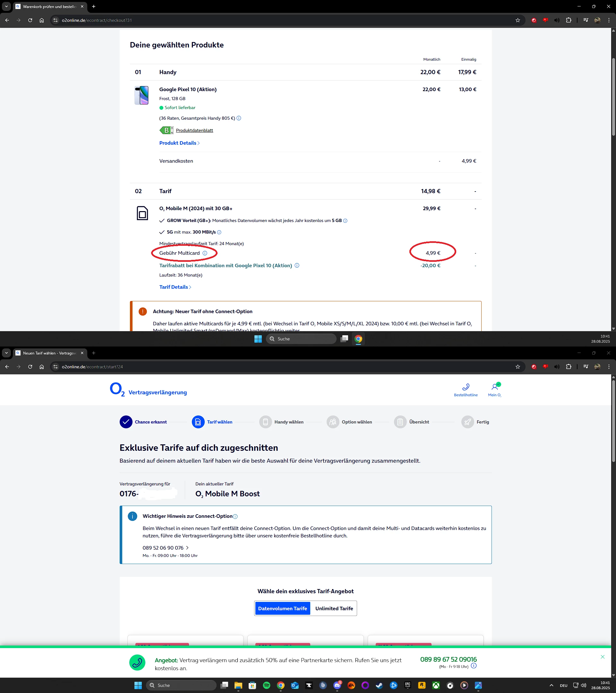Click the O2 logo in Vertragsverlängerung header
Viewport: 616px width, 693px height.
click(117, 389)
